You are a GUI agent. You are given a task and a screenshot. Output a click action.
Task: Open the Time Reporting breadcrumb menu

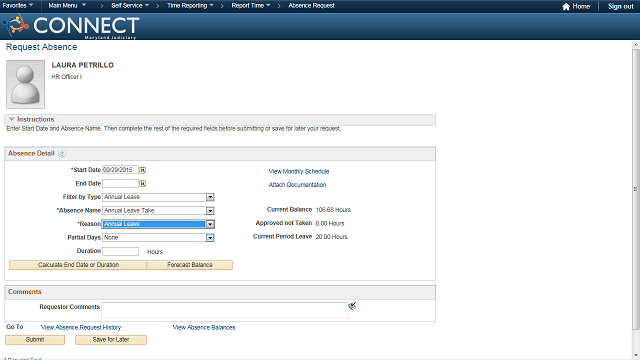190,6
